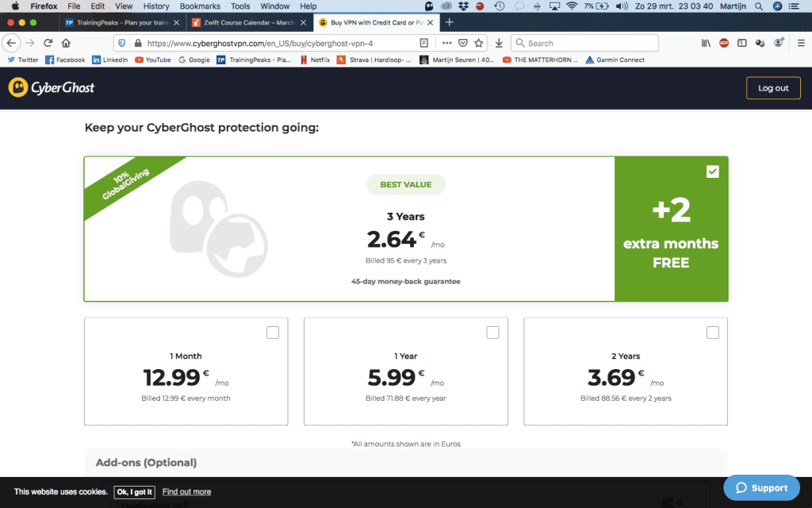Open the LinkedIn bookmark
Image resolution: width=812 pixels, height=508 pixels.
(x=109, y=60)
